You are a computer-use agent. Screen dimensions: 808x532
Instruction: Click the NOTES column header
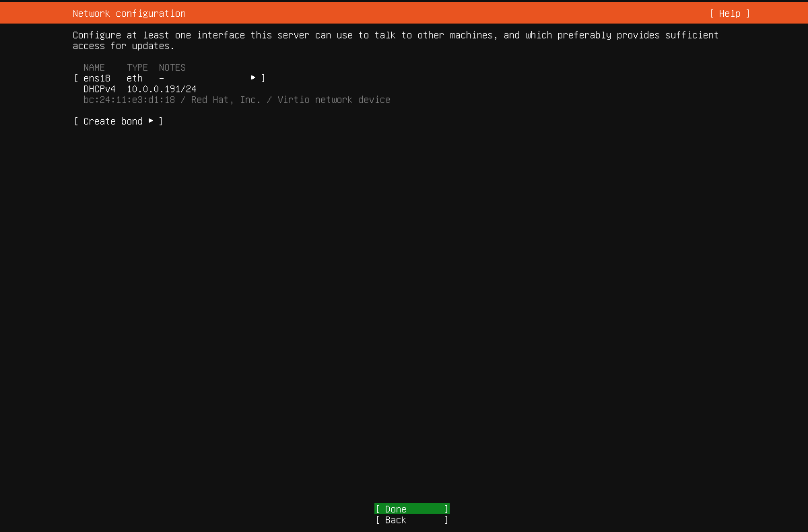tap(172, 67)
